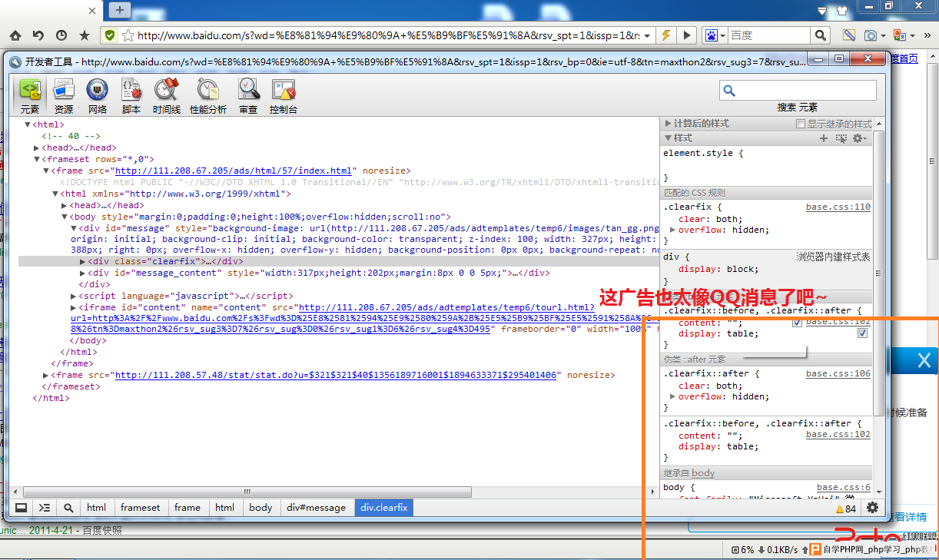Click the lightning speed-mode icon
939x560 pixels.
[666, 35]
